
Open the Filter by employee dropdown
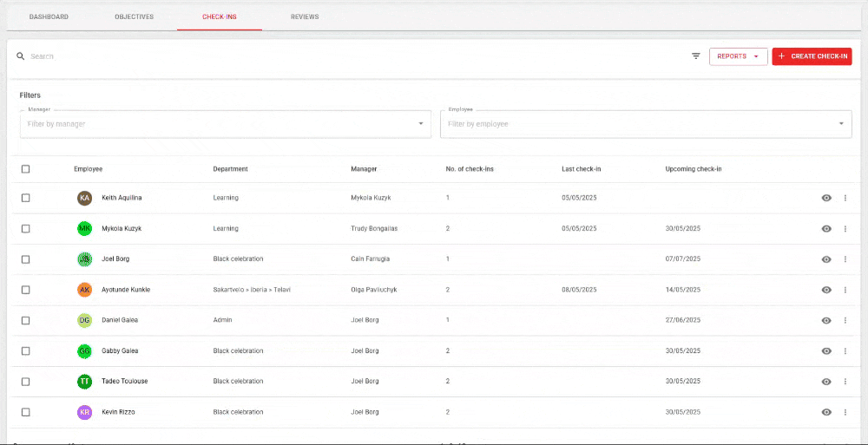[x=646, y=124]
